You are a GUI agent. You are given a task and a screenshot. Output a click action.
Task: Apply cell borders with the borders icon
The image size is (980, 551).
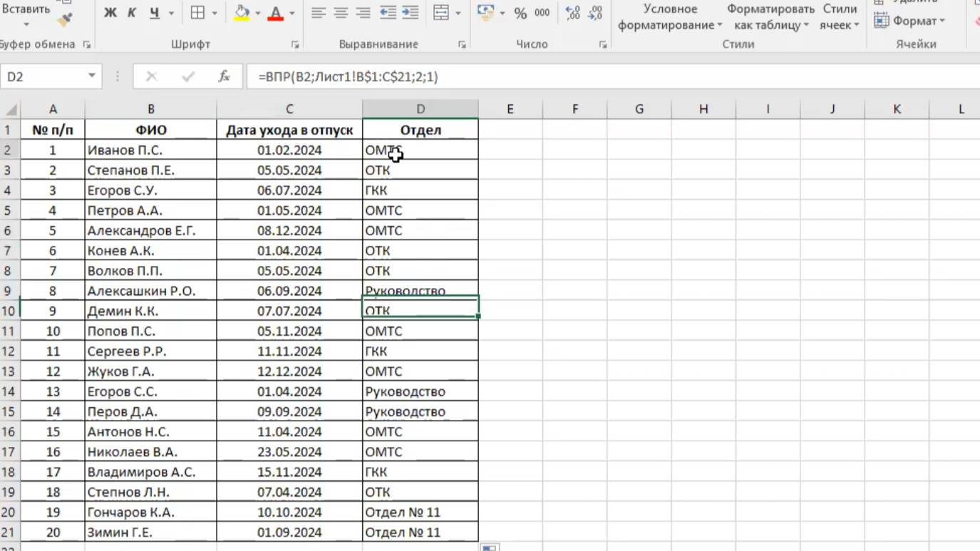coord(197,13)
